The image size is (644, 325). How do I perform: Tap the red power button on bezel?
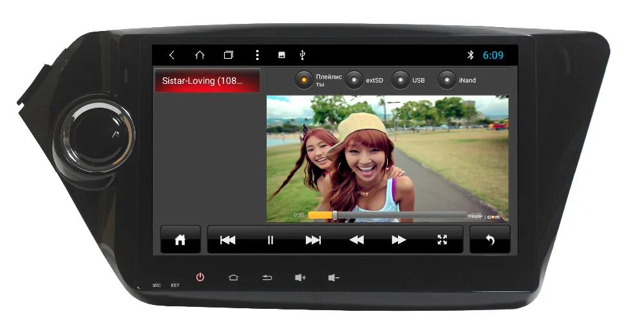coord(200,277)
